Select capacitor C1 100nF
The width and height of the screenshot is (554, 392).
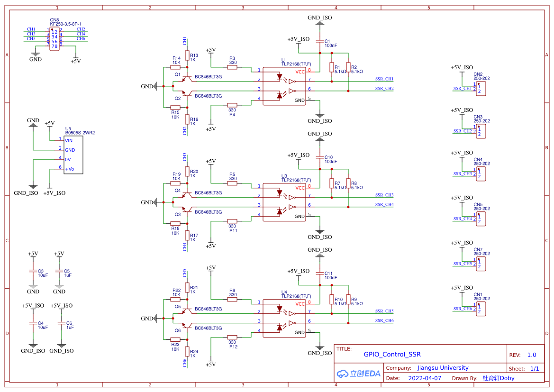(320, 42)
